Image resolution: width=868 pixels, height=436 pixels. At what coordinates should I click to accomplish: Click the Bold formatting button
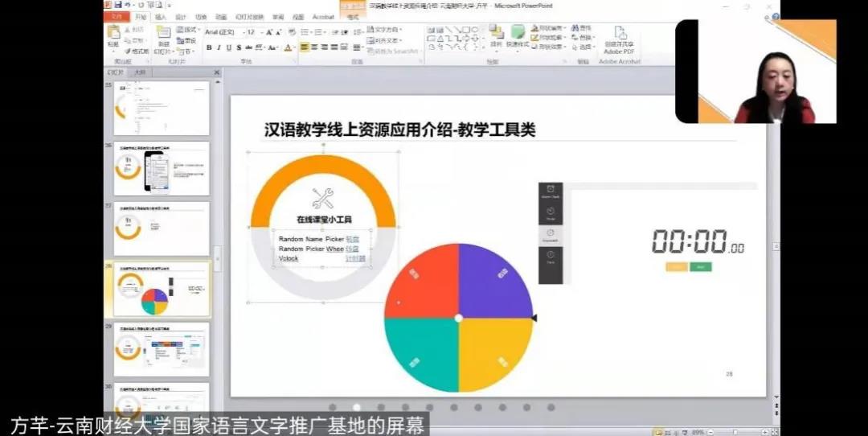pyautogui.click(x=208, y=47)
